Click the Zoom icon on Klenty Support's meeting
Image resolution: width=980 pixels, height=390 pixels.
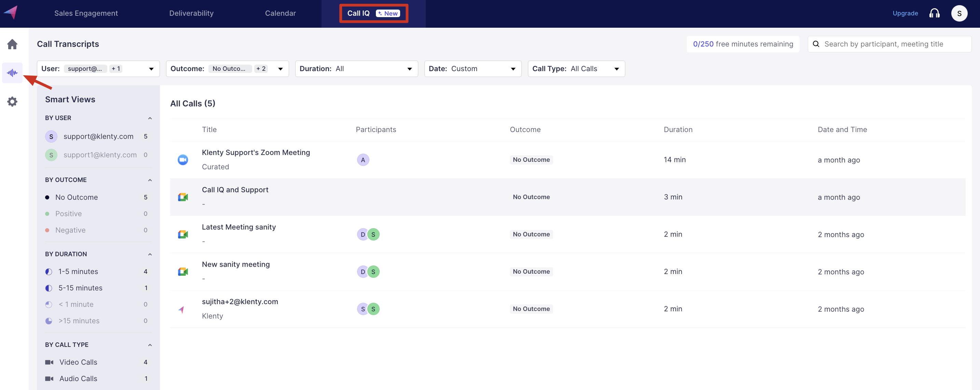[x=182, y=159]
